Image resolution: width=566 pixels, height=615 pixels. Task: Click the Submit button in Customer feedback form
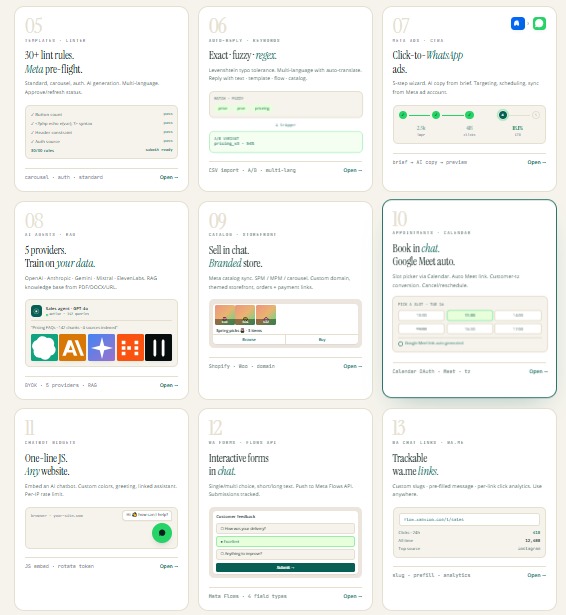(x=285, y=568)
